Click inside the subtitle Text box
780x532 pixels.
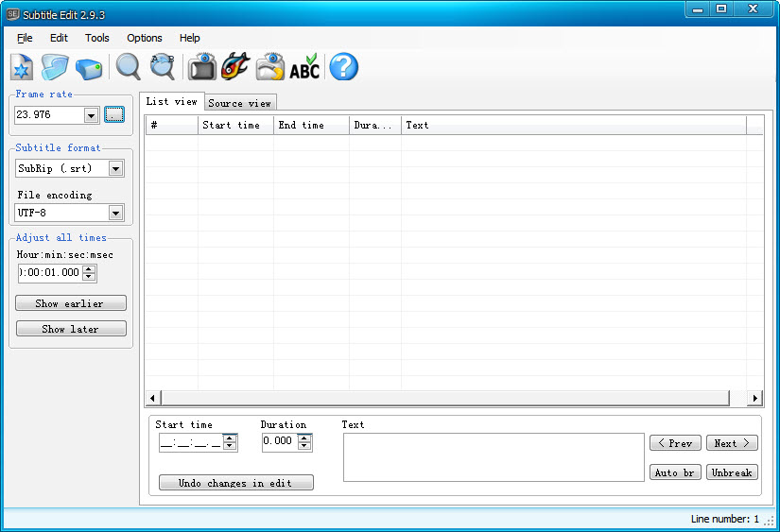[x=494, y=457]
